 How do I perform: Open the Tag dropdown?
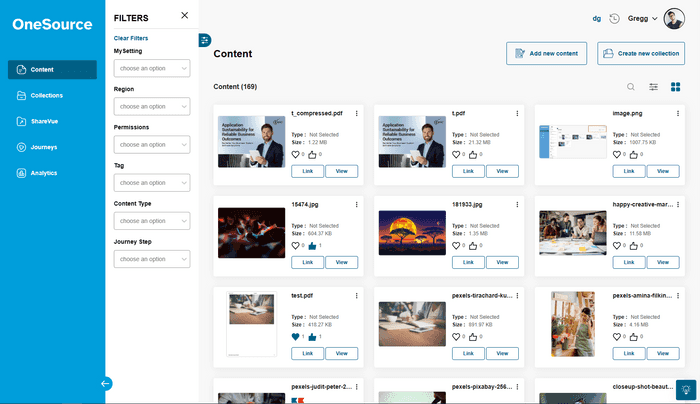(x=152, y=183)
